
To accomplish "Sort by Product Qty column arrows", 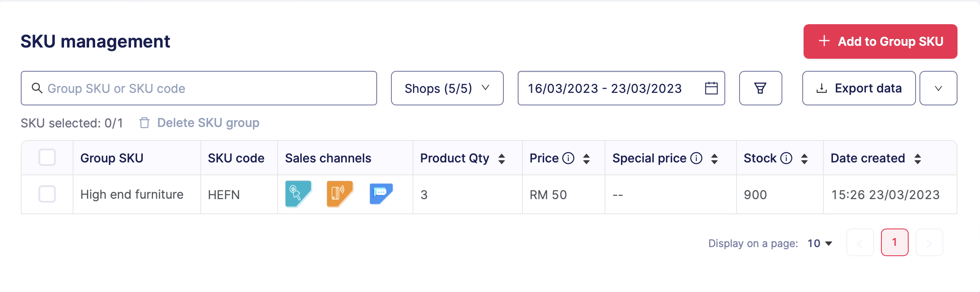I will point(502,159).
